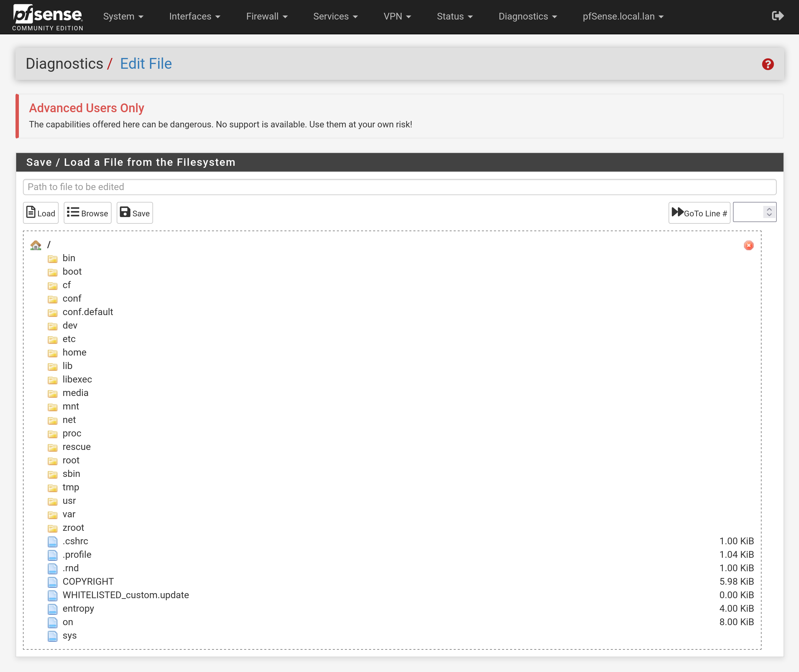Open the red help question mark icon
This screenshot has height=672, width=799.
768,64
